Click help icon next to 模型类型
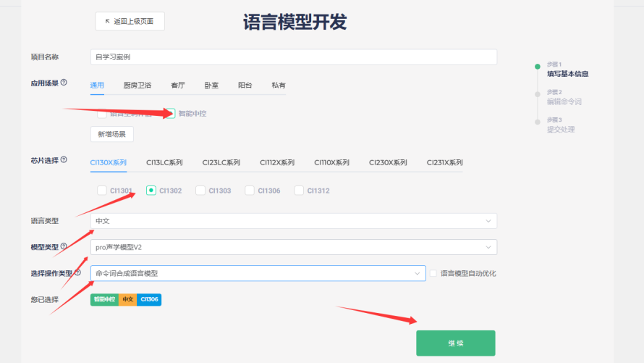This screenshot has width=644, height=363. tap(64, 246)
